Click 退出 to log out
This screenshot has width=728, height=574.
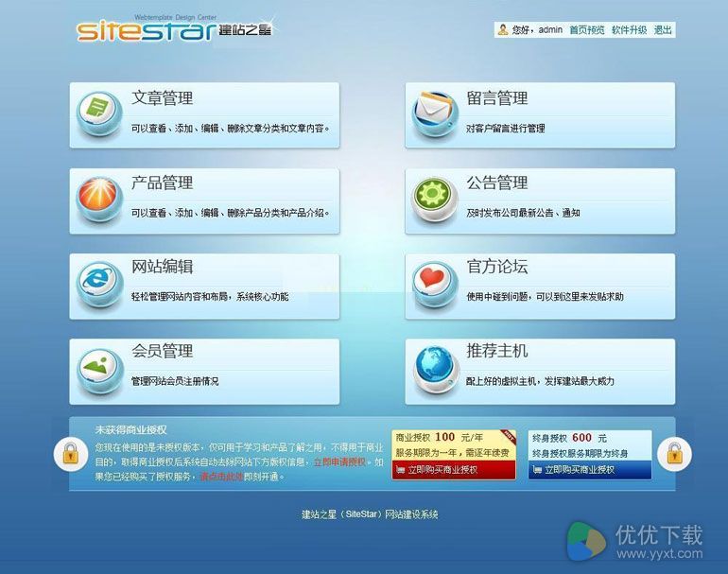coord(663,29)
